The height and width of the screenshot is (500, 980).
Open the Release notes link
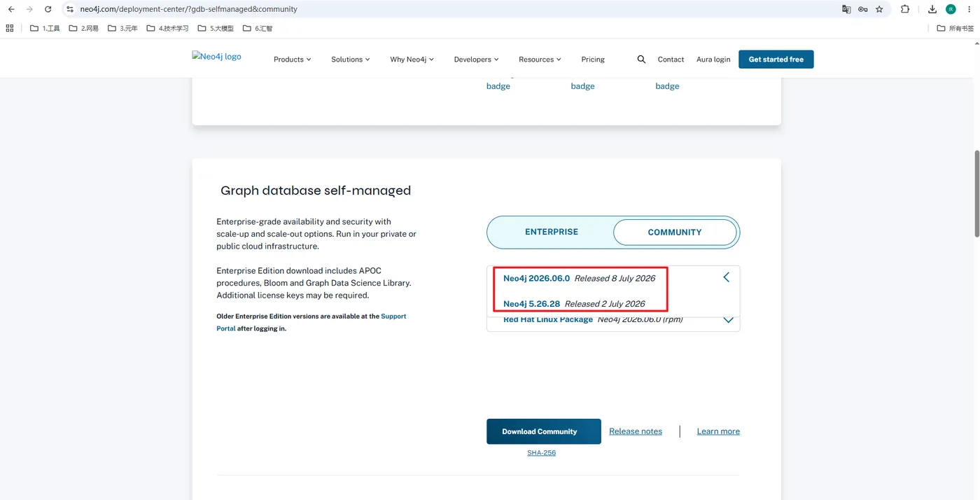point(635,431)
